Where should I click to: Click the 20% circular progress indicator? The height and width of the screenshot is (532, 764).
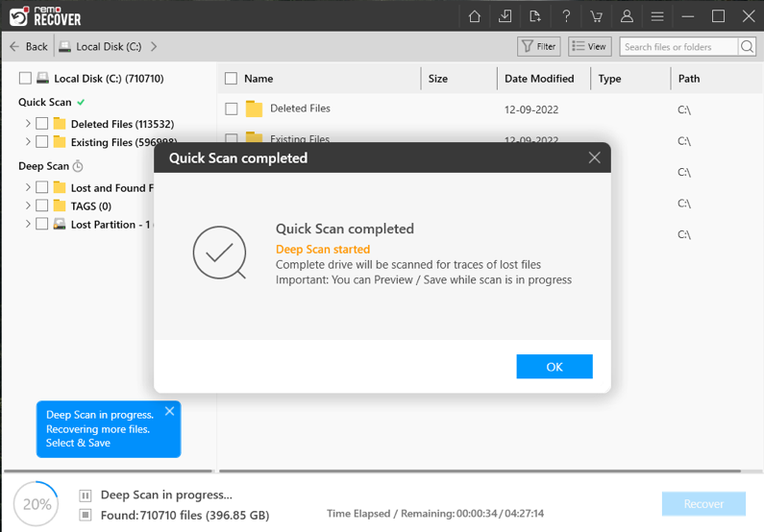coord(37,504)
